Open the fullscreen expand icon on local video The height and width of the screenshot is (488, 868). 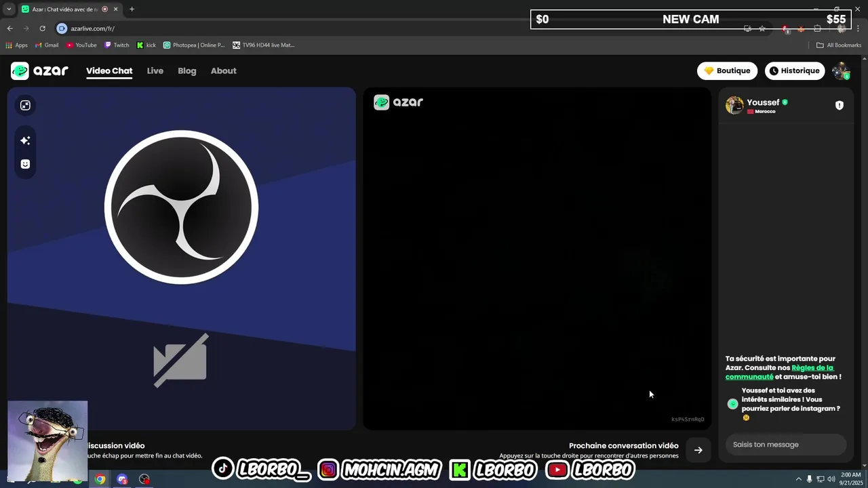(x=25, y=105)
